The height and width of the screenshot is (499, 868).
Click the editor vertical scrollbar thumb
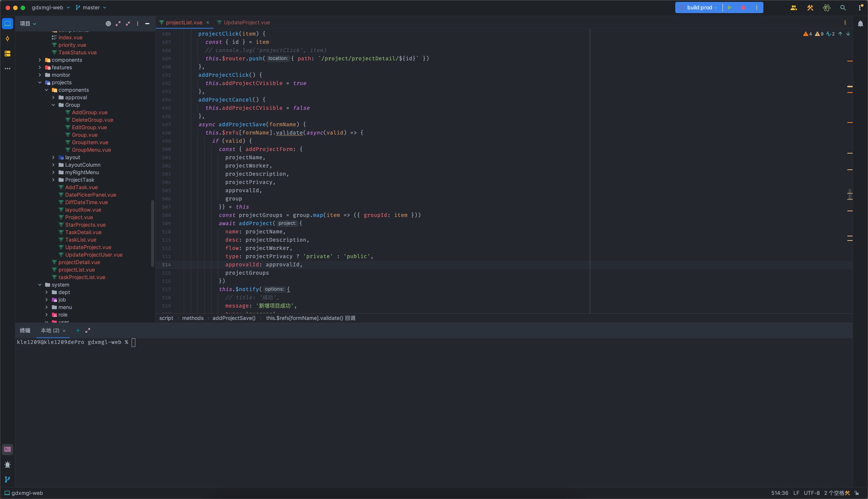pos(850,194)
